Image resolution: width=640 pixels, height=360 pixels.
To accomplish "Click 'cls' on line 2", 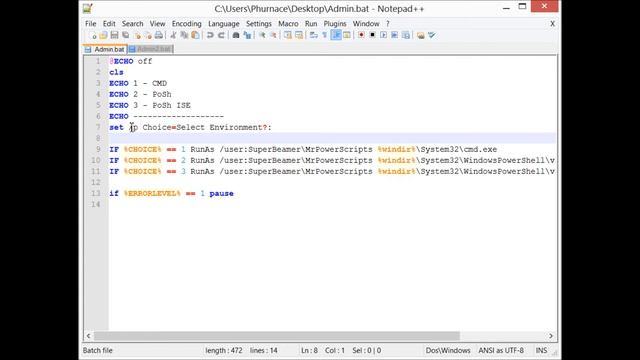I will pos(116,72).
